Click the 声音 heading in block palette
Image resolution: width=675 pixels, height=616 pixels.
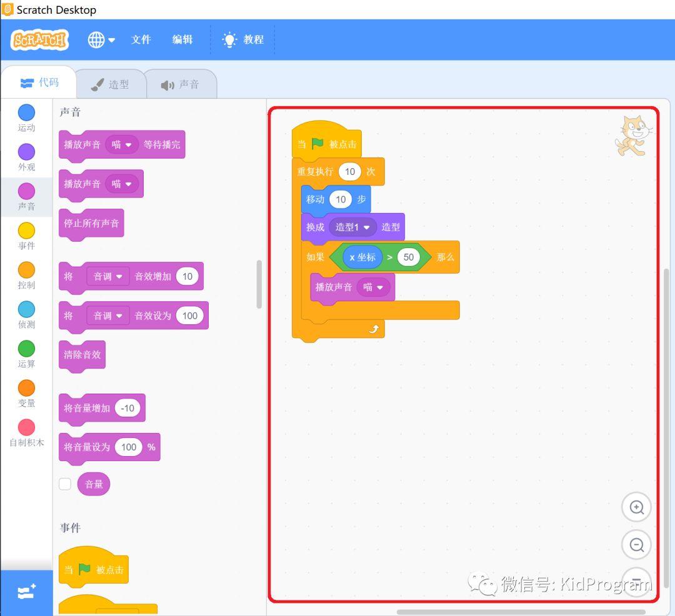pos(70,112)
